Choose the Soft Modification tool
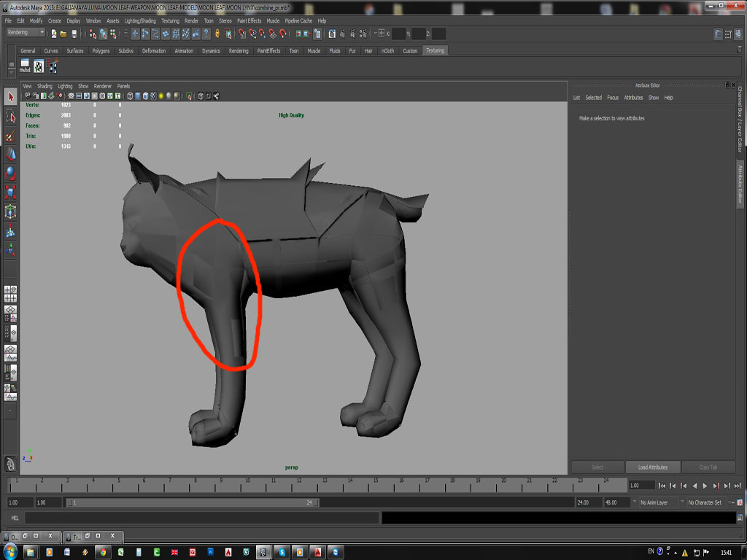747x560 pixels. 10,231
